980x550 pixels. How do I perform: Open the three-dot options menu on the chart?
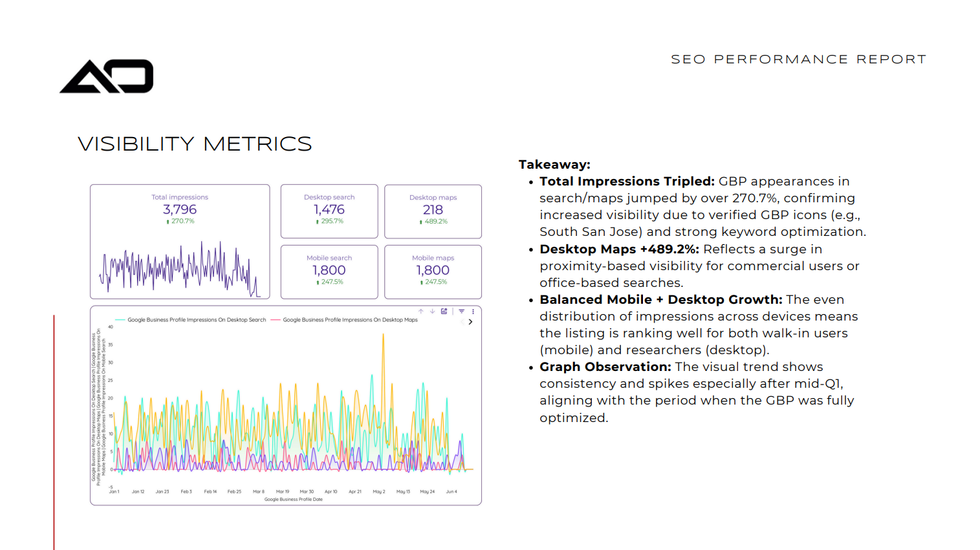(473, 311)
